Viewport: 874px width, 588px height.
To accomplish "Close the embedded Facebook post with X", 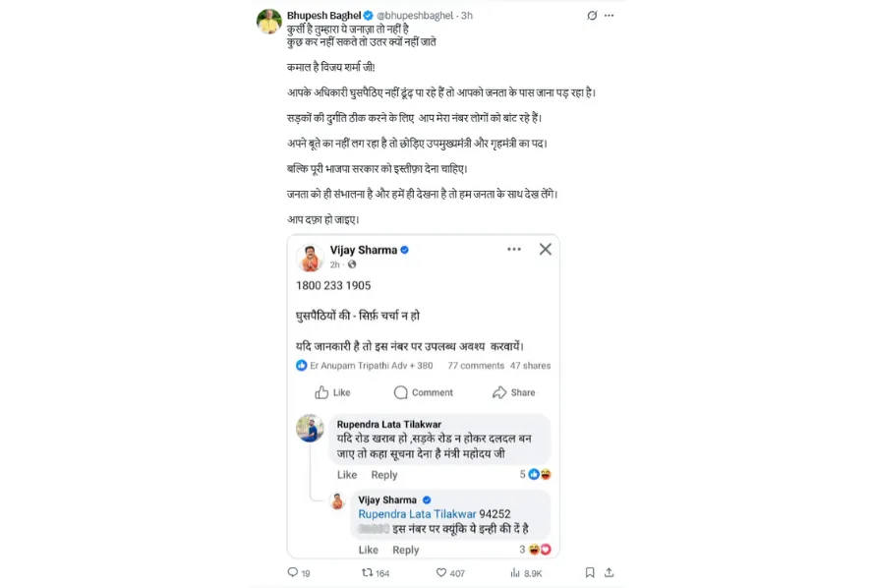I will click(x=545, y=250).
